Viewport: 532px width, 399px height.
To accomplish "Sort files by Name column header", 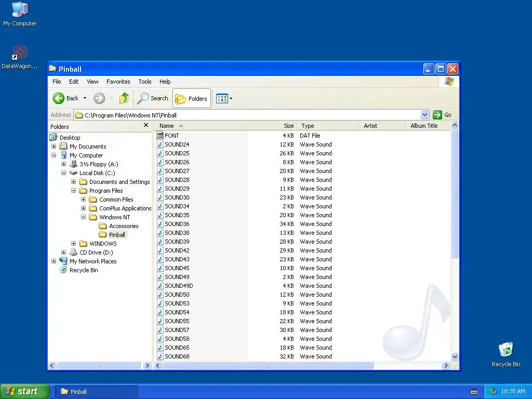I will [201, 126].
